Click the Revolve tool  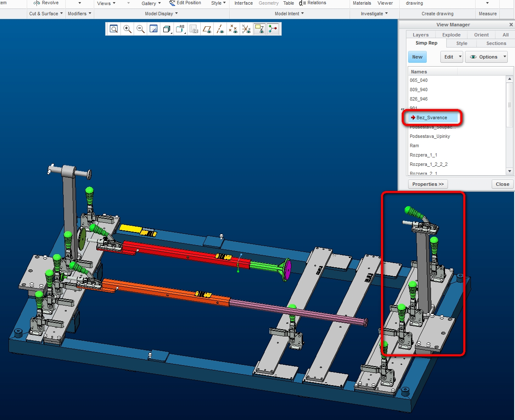[46, 3]
